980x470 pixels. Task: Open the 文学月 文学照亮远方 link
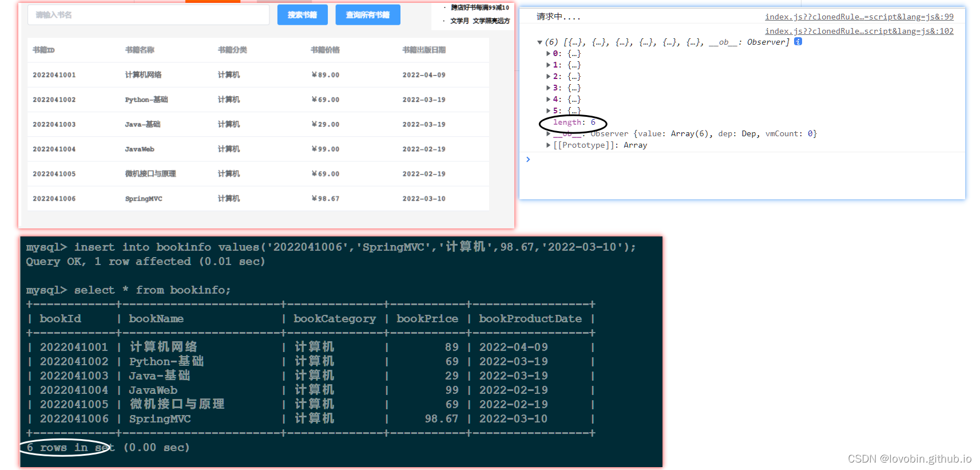click(x=479, y=21)
